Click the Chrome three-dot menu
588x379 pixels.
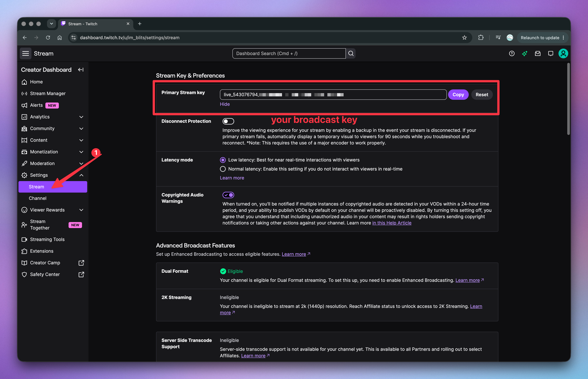pos(563,38)
